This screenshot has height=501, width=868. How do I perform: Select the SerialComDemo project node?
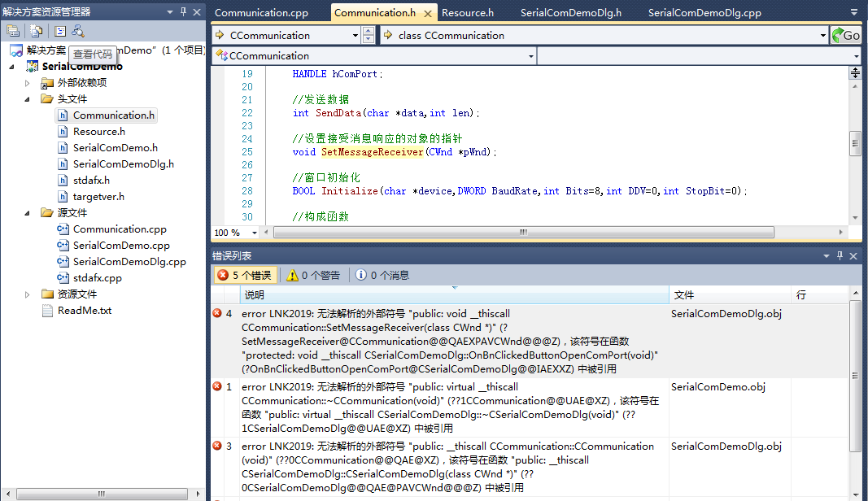coord(82,67)
